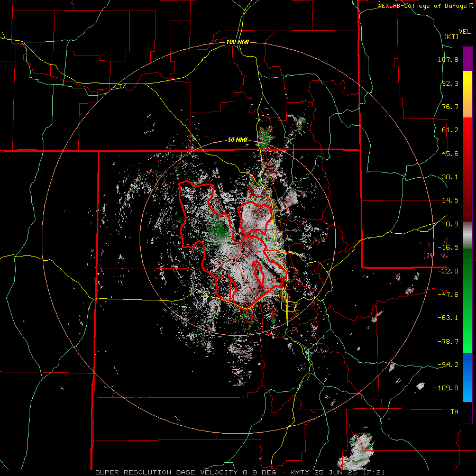Click the VEL legend title
The width and height of the screenshot is (476, 476).
(x=465, y=32)
